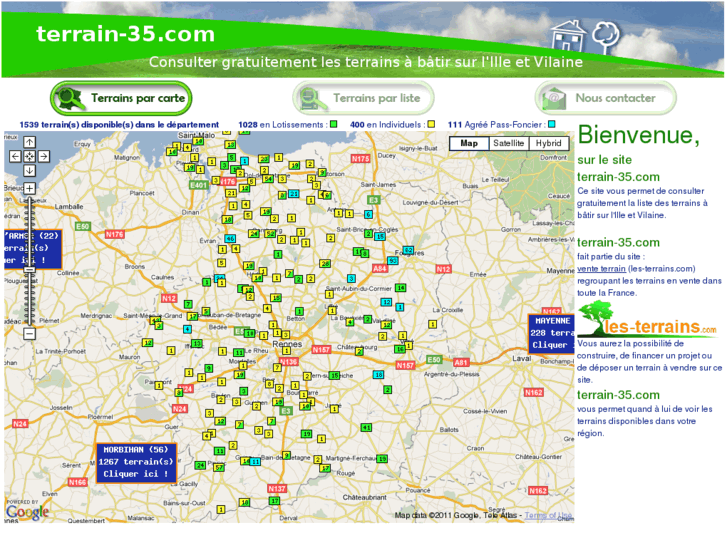Select yellow marker 28 south of Saint-Brice

[325, 263]
